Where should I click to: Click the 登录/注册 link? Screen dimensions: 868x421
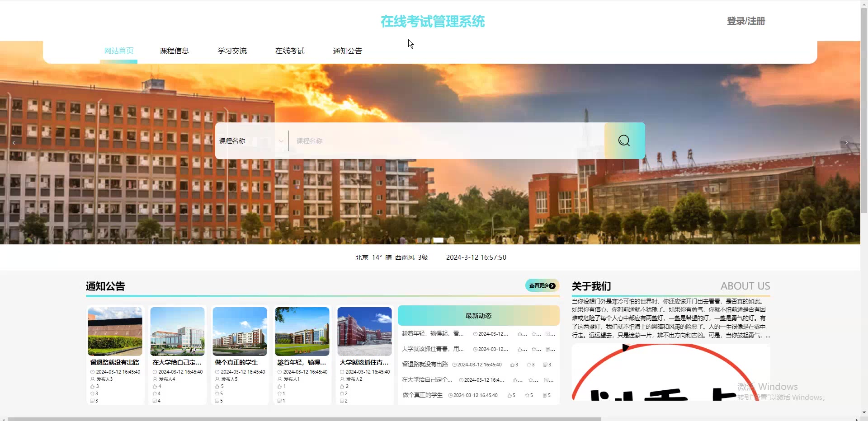(746, 21)
